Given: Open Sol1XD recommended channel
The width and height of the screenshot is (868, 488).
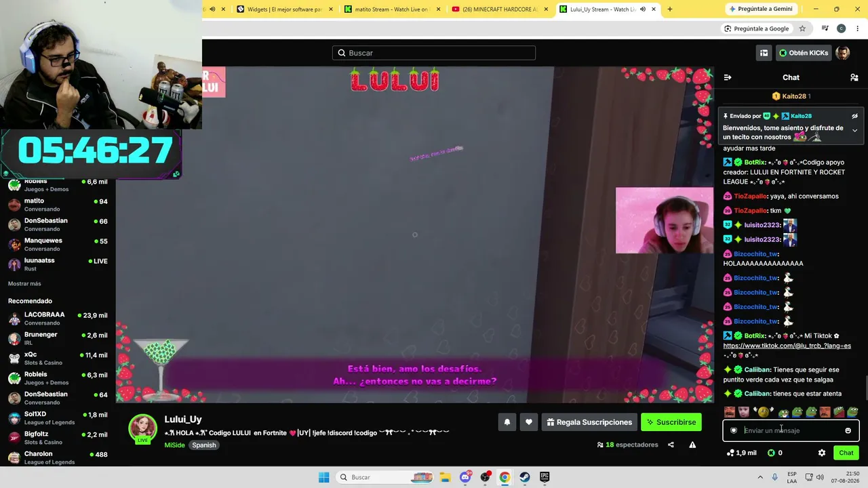Looking at the screenshot, I should pyautogui.click(x=58, y=418).
